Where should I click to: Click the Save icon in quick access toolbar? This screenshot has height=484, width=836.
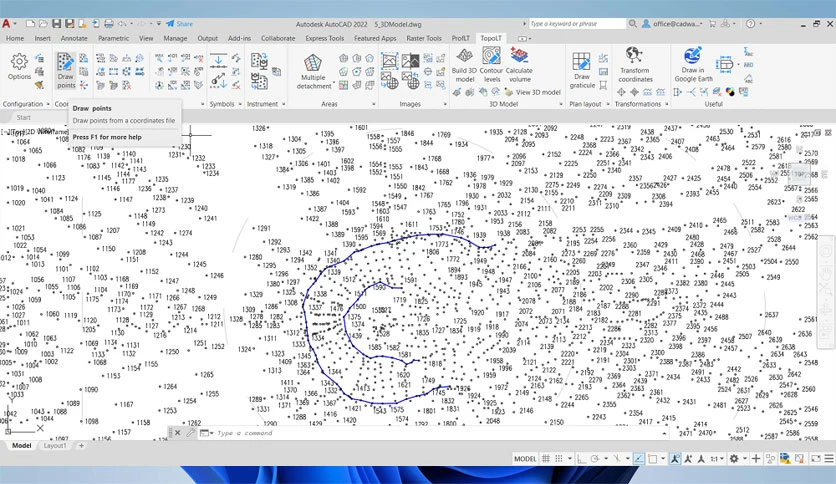pyautogui.click(x=57, y=24)
